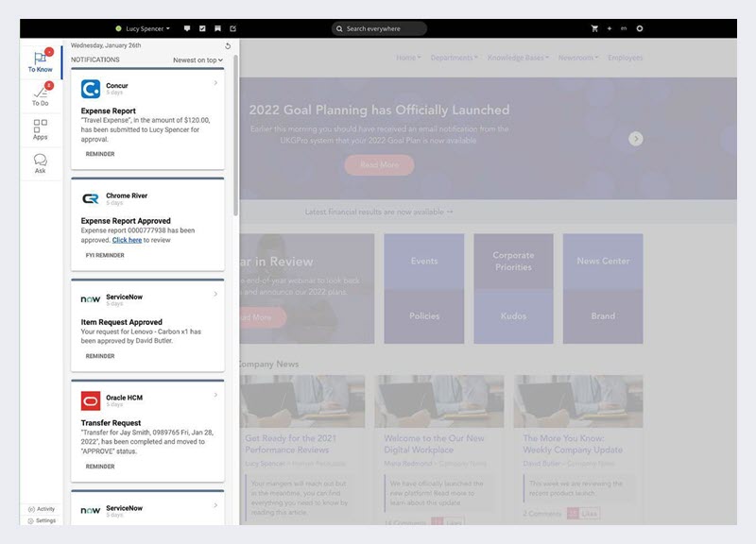Image resolution: width=756 pixels, height=544 pixels.
Task: Click in the Search everywhere field
Action: (x=379, y=28)
